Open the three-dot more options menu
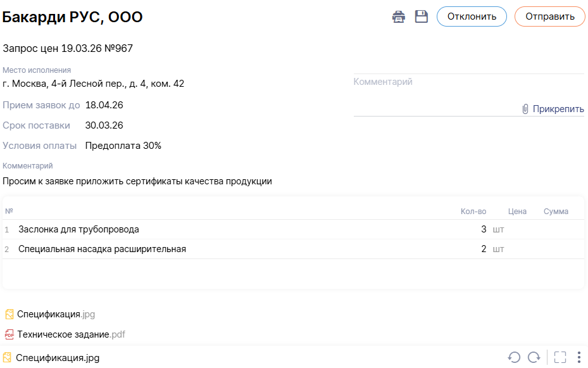 (579, 358)
